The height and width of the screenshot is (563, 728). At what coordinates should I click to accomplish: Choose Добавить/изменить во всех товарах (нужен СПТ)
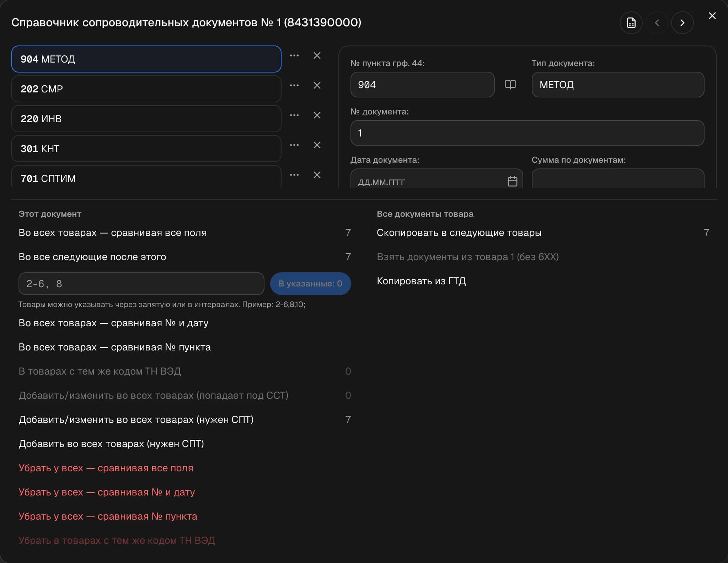click(185, 420)
